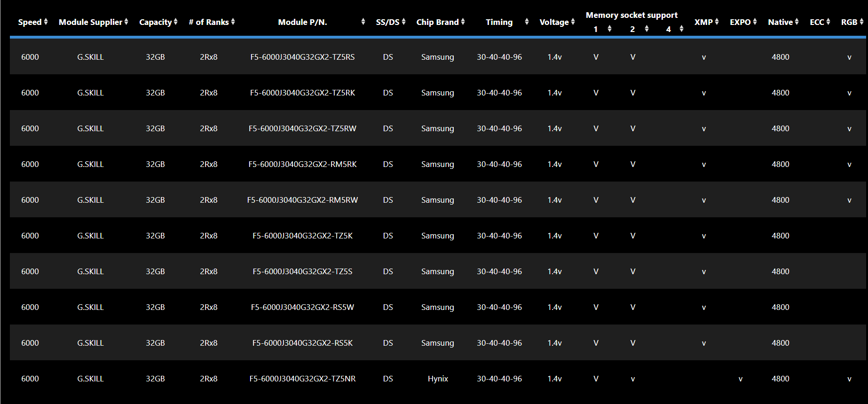Click 1.4v voltage in TZ5RS row
Screen dimensions: 868x404
[554, 57]
